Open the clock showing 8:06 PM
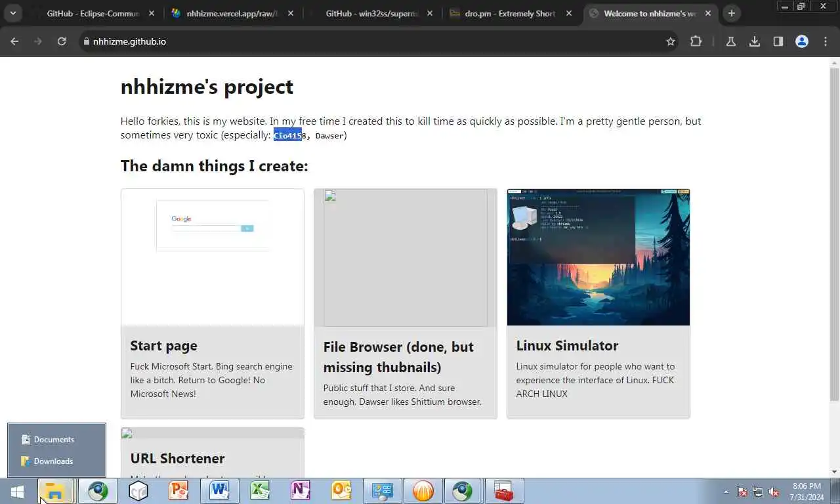Viewport: 840px width, 504px height. 807,492
